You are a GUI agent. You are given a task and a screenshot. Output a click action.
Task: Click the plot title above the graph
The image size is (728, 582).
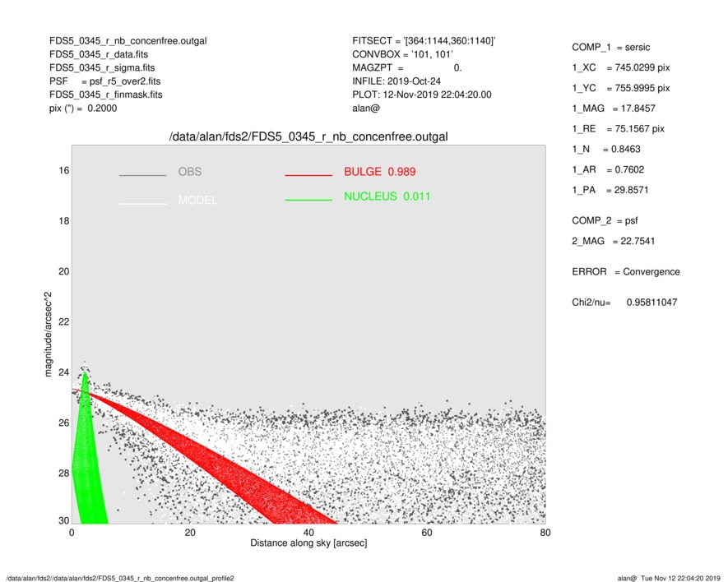(308, 136)
